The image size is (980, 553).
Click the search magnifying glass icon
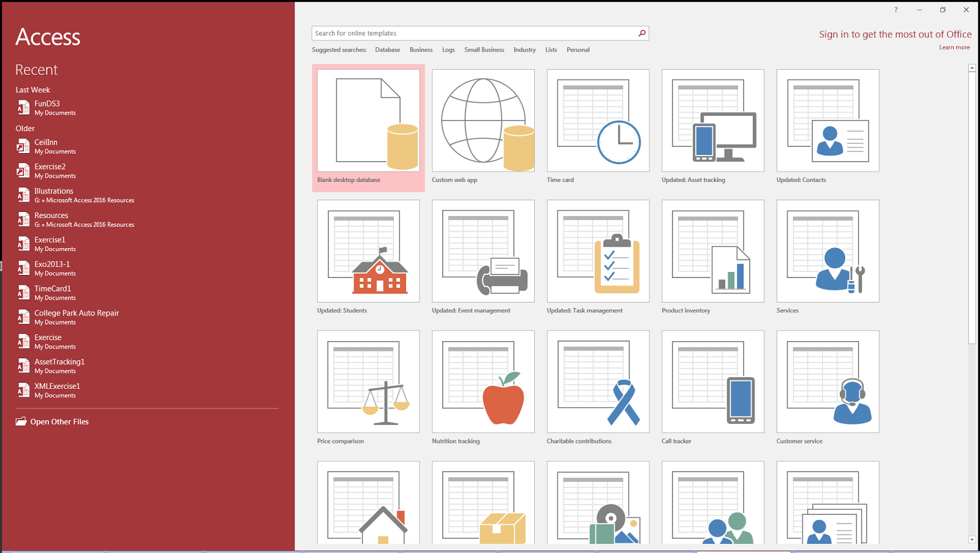point(641,33)
